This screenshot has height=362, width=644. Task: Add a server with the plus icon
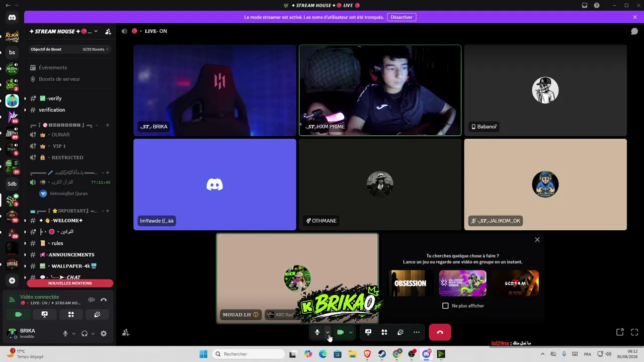click(x=12, y=281)
